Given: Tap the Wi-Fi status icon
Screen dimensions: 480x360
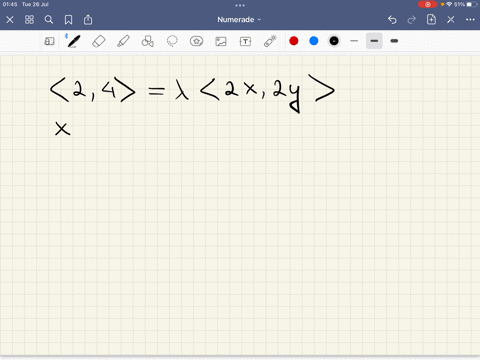Looking at the screenshot, I should point(449,4).
